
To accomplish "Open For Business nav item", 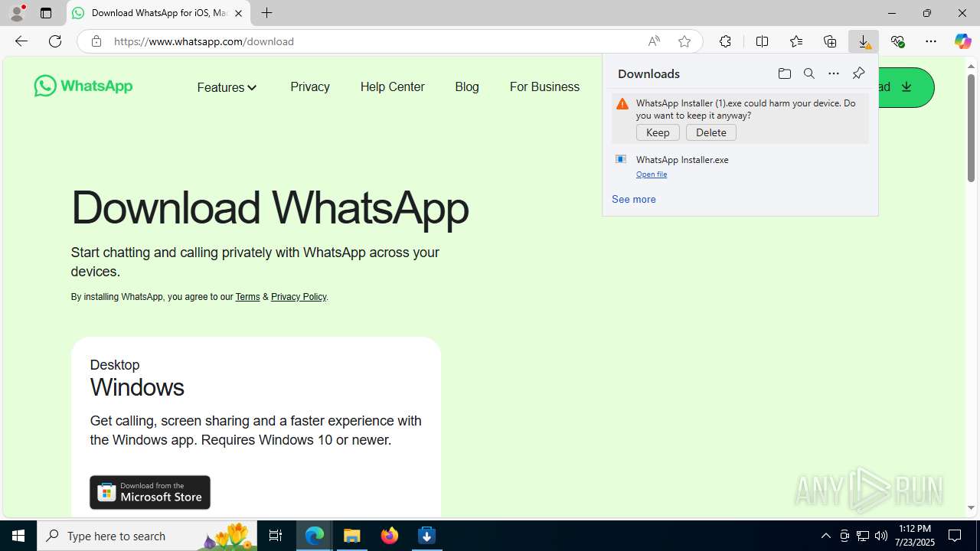I will click(544, 86).
